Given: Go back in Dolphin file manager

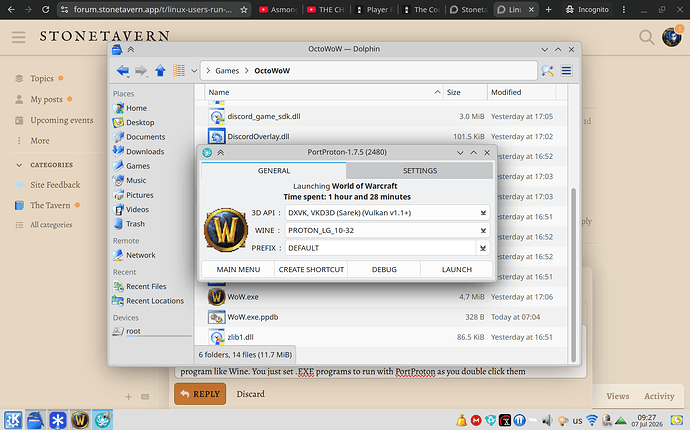Looking at the screenshot, I should (122, 70).
